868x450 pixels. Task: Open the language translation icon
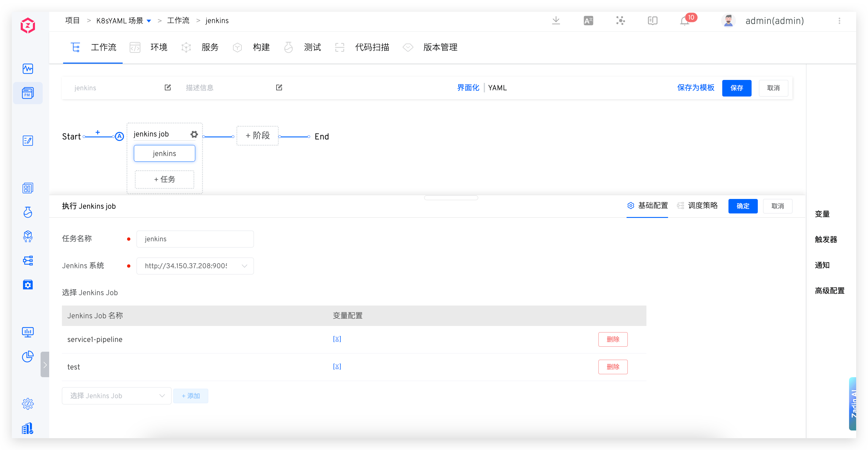(x=588, y=21)
